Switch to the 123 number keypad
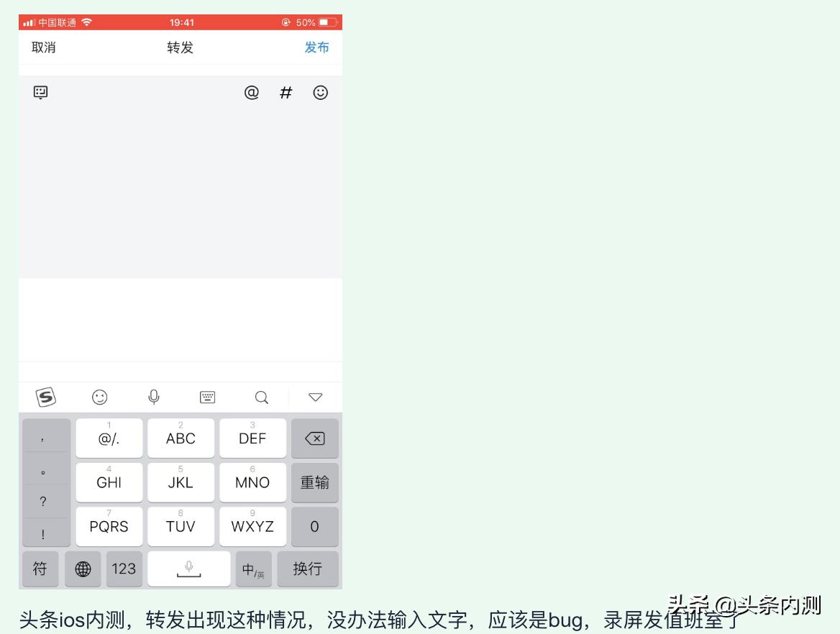Screen dimensions: 840x634 [x=124, y=569]
